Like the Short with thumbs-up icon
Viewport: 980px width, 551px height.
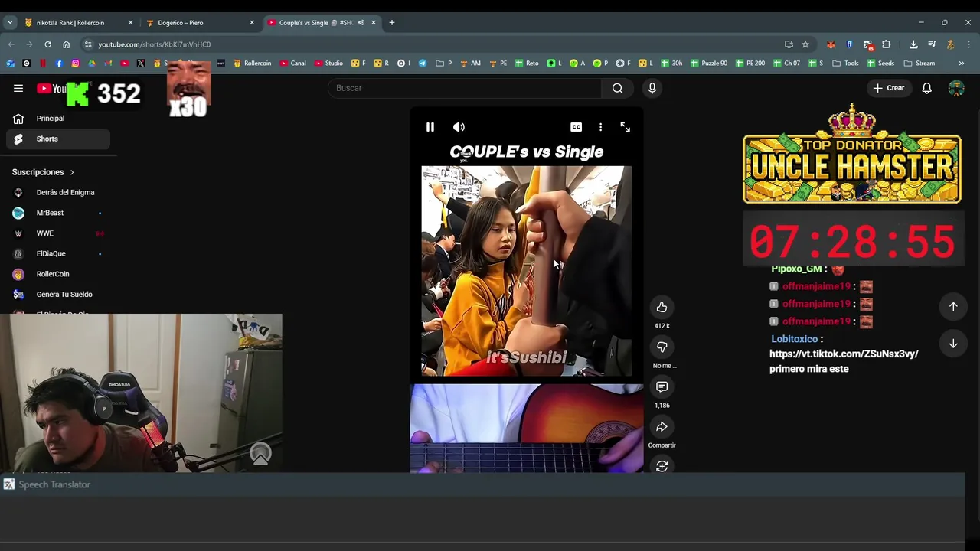point(661,308)
